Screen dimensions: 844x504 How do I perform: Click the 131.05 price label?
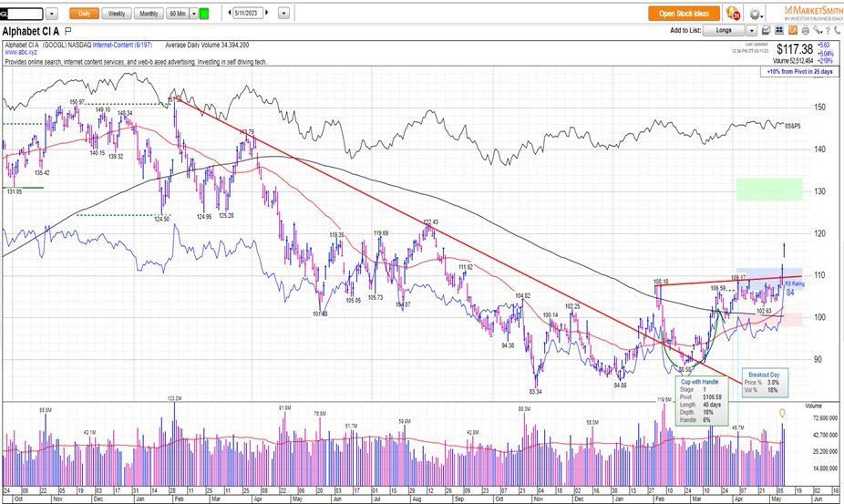(14, 191)
